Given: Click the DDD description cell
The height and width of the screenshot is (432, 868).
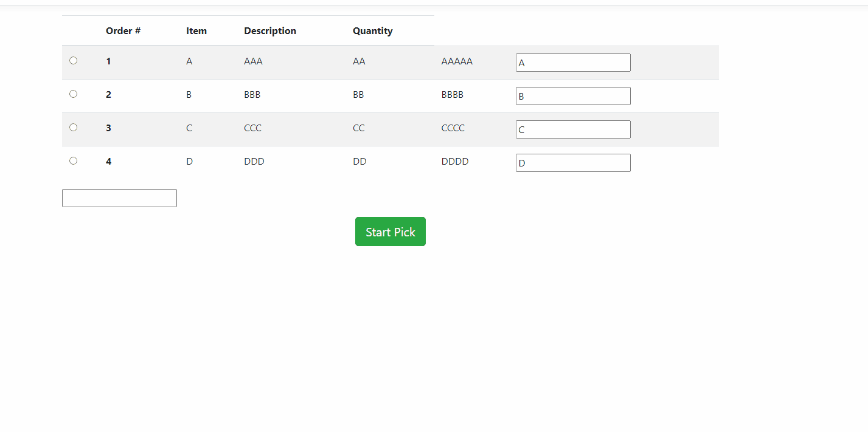Looking at the screenshot, I should point(254,162).
